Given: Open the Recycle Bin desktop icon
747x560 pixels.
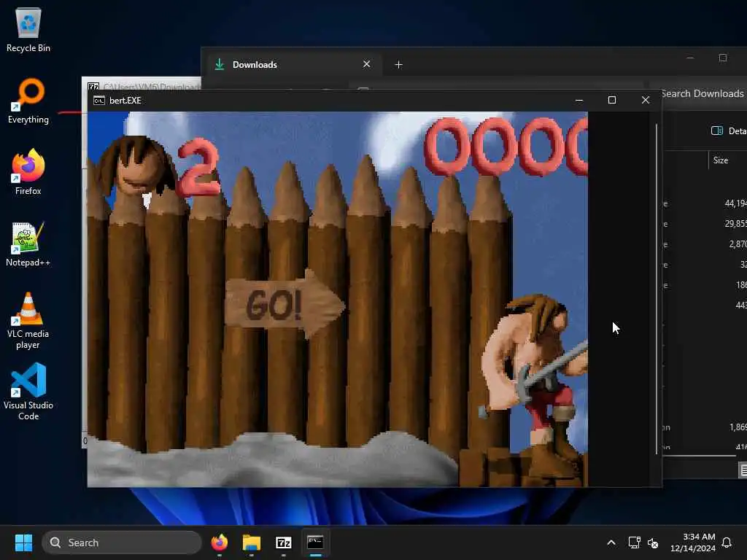Looking at the screenshot, I should [x=28, y=30].
